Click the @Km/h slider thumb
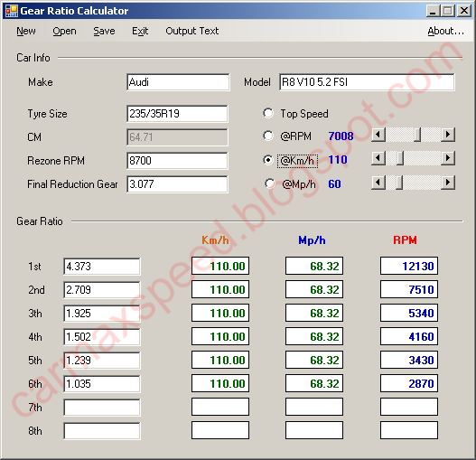This screenshot has width=476, height=460. (x=400, y=158)
